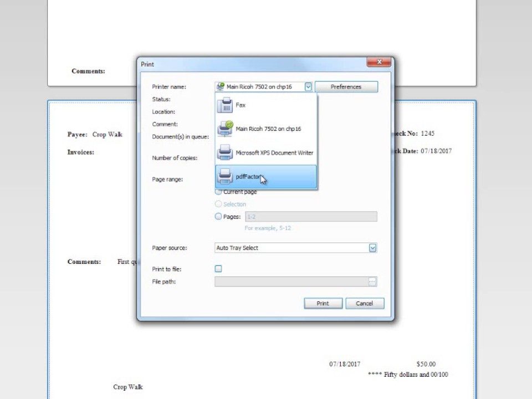The width and height of the screenshot is (532, 399).
Task: Close the Print dialog with the X button
Action: click(379, 63)
